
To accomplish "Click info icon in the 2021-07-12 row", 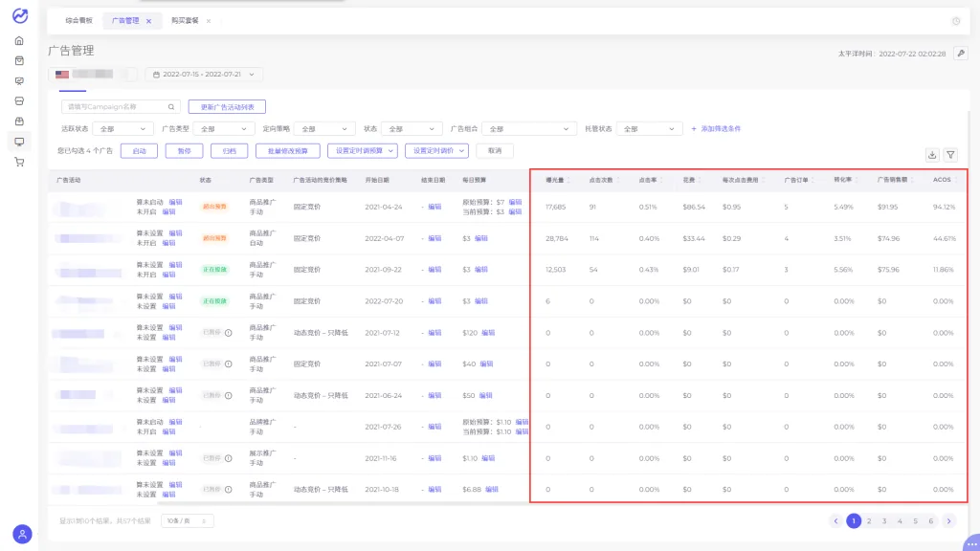I will point(228,333).
